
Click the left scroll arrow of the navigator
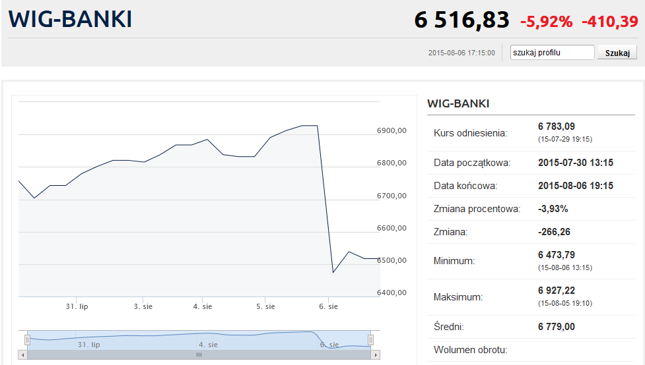click(x=23, y=355)
